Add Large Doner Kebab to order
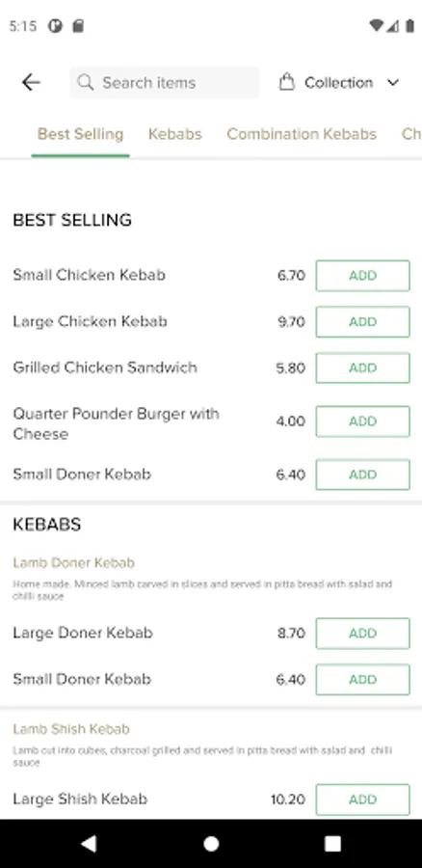This screenshot has height=868, width=422. [x=363, y=634]
